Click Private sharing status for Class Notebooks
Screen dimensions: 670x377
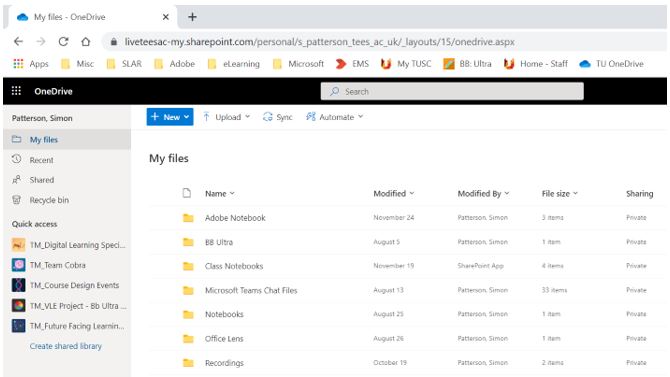coord(636,265)
